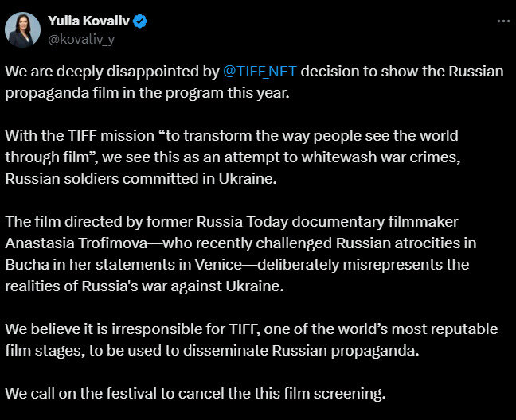
Task: Open the three-dot more options menu
Action: [x=503, y=21]
